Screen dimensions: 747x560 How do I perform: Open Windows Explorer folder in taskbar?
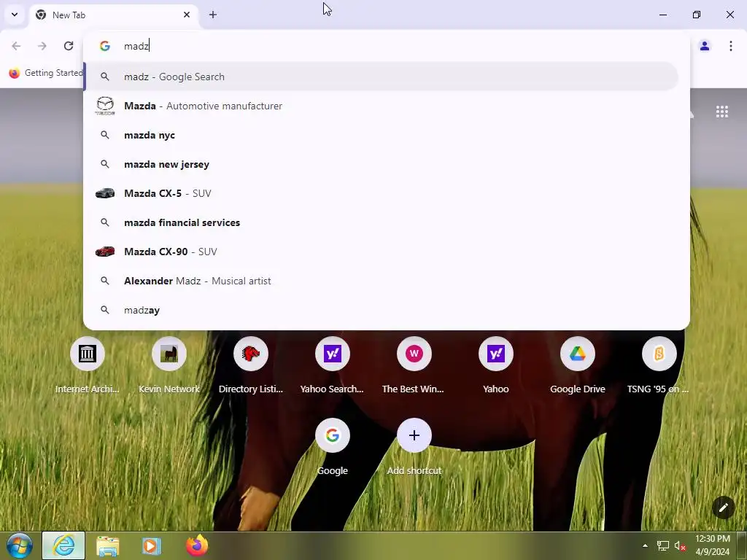(x=108, y=545)
